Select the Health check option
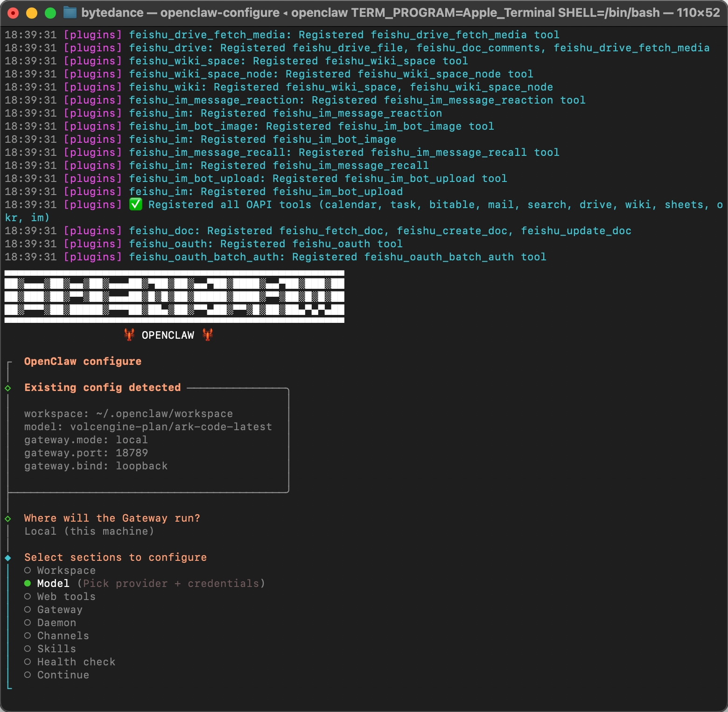728x712 pixels. [28, 662]
